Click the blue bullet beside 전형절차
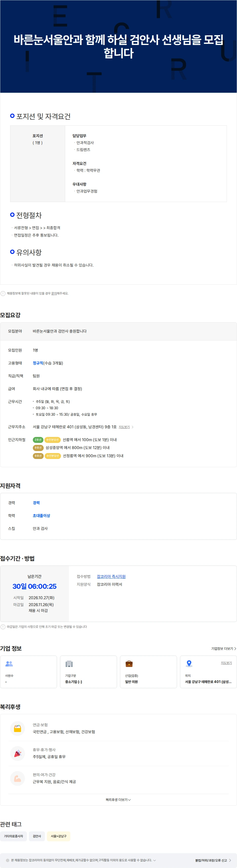 (12, 214)
